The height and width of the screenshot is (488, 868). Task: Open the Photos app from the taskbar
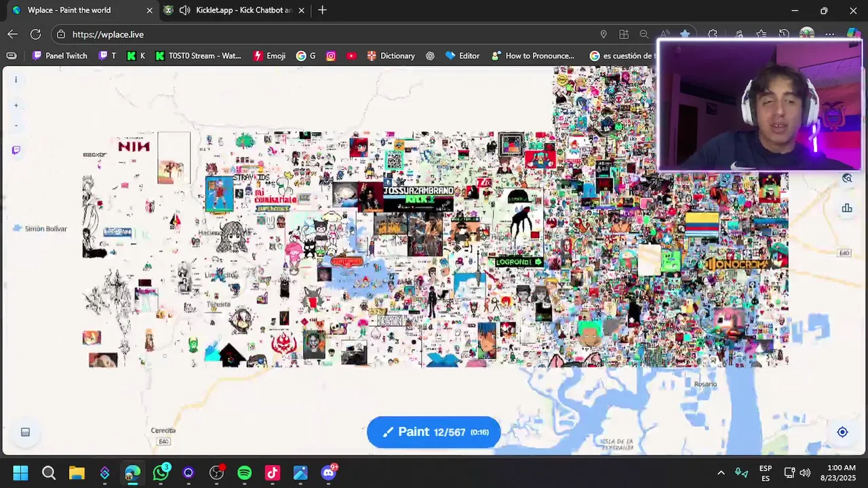pos(300,472)
